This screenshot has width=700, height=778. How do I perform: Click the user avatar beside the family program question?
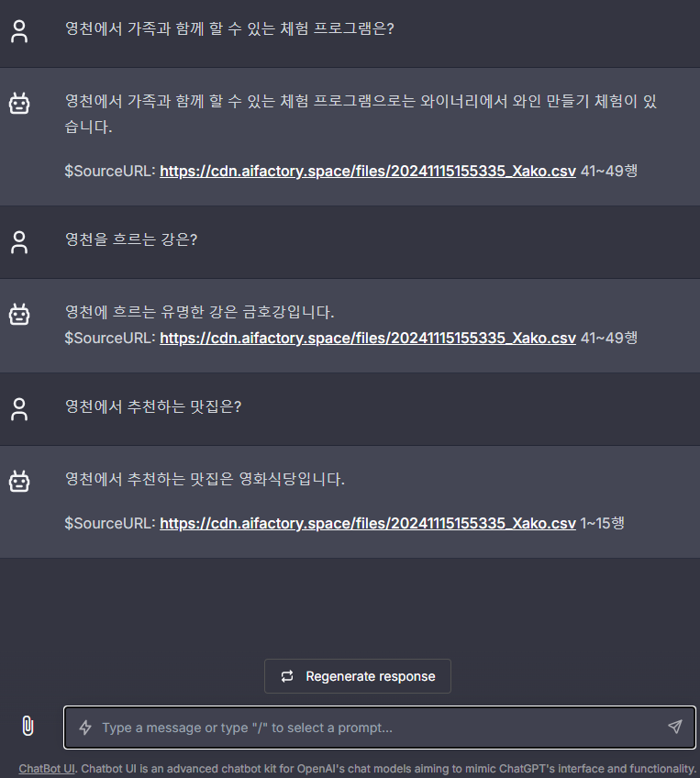pos(19,31)
